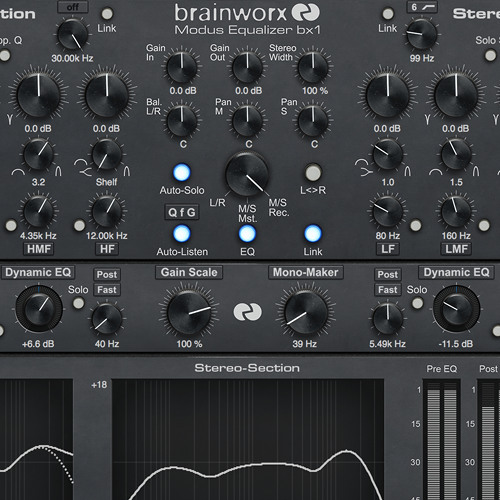Toggle the right Dynamic EQ Solo LED
The height and width of the screenshot is (500, 500).
[417, 303]
